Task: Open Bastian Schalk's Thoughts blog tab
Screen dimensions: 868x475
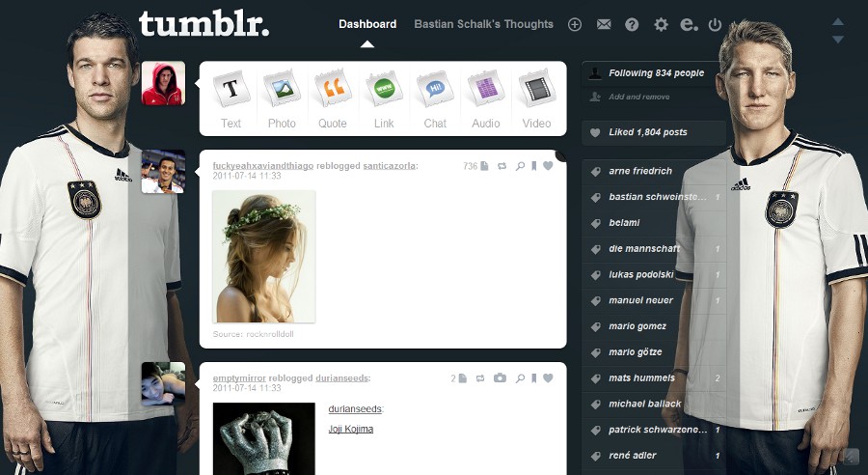Action: (x=483, y=24)
